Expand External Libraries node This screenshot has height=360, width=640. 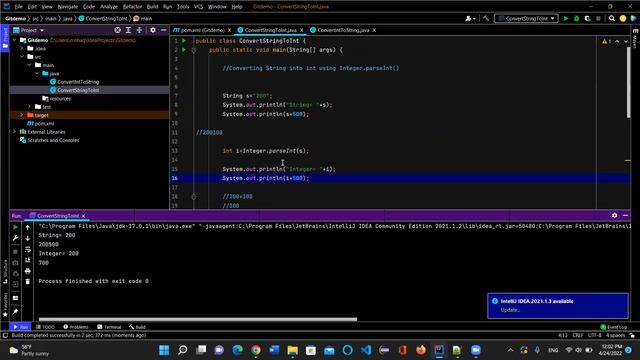click(x=15, y=132)
